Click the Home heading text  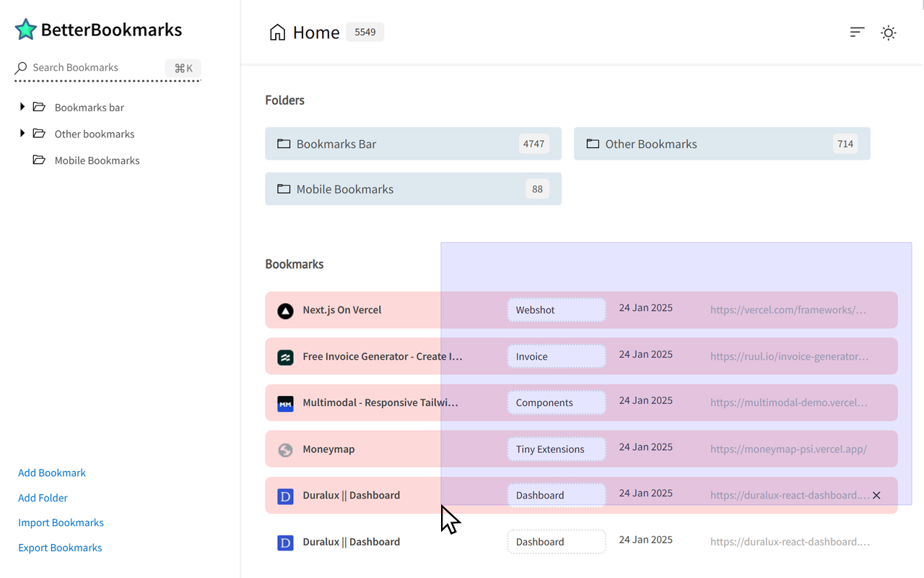click(x=316, y=33)
